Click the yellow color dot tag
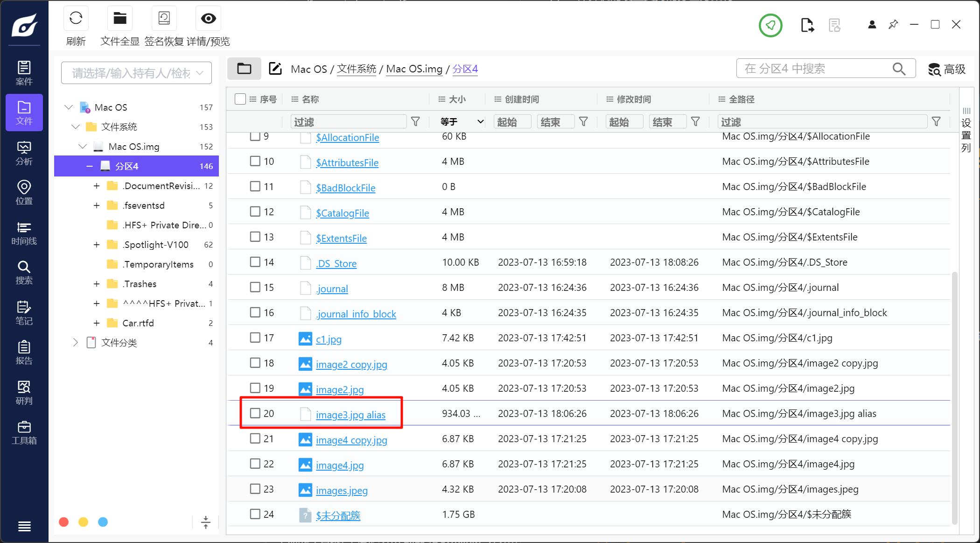The image size is (980, 543). pyautogui.click(x=83, y=522)
